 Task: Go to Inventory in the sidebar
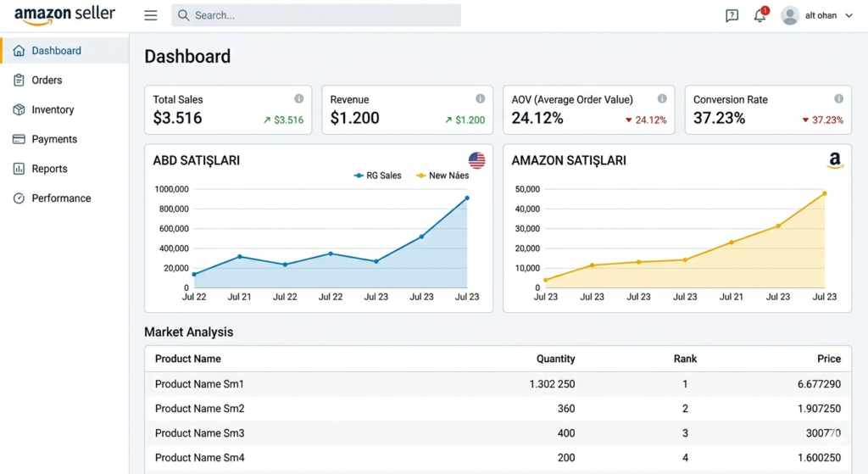(x=53, y=109)
